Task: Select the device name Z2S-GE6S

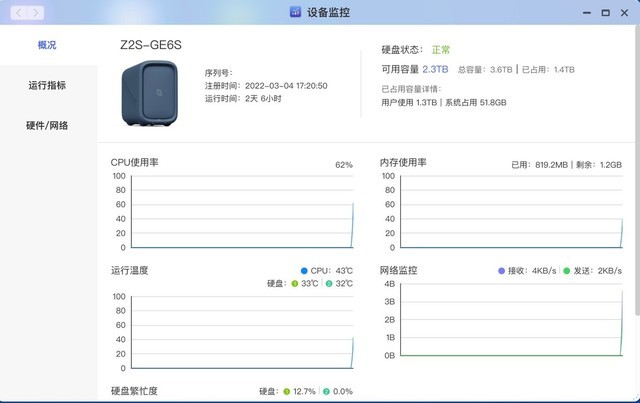Action: click(151, 45)
